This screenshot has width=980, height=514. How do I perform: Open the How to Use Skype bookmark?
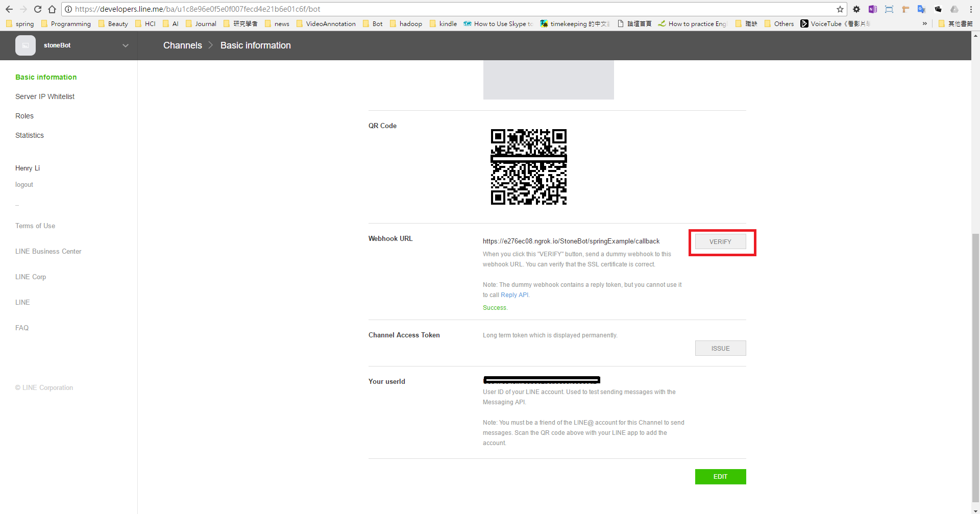coord(498,23)
